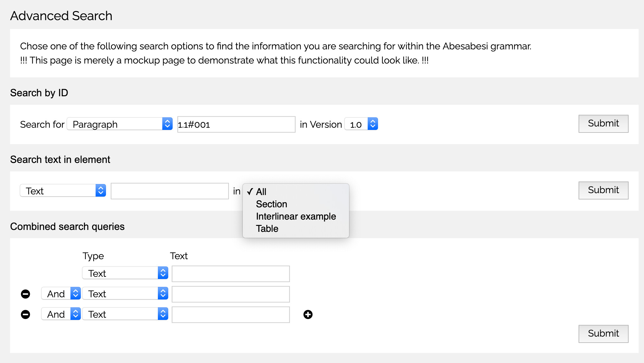
Task: Open the first row Type dropdown in Combined search
Action: [125, 273]
